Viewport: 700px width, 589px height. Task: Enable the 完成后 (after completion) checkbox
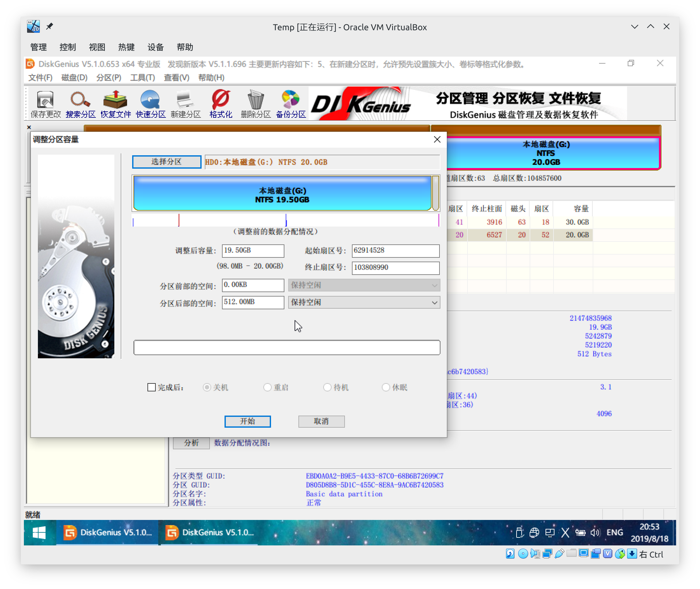(x=151, y=387)
